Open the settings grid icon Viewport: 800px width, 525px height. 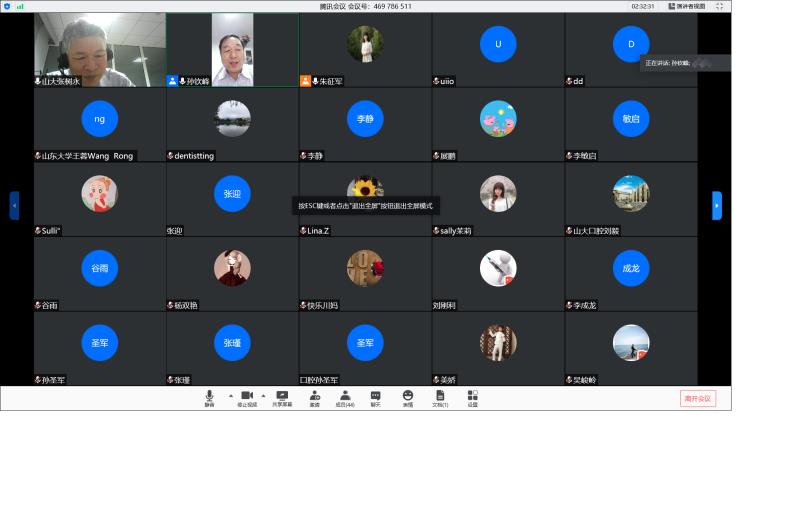point(472,397)
